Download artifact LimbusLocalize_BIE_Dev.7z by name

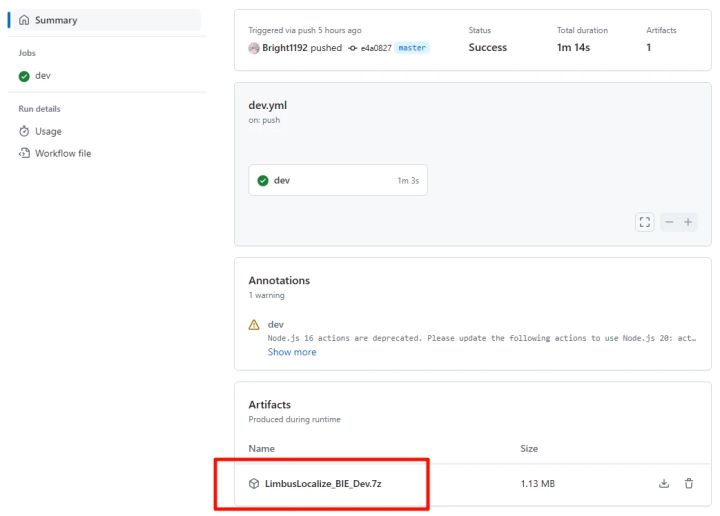click(x=323, y=483)
